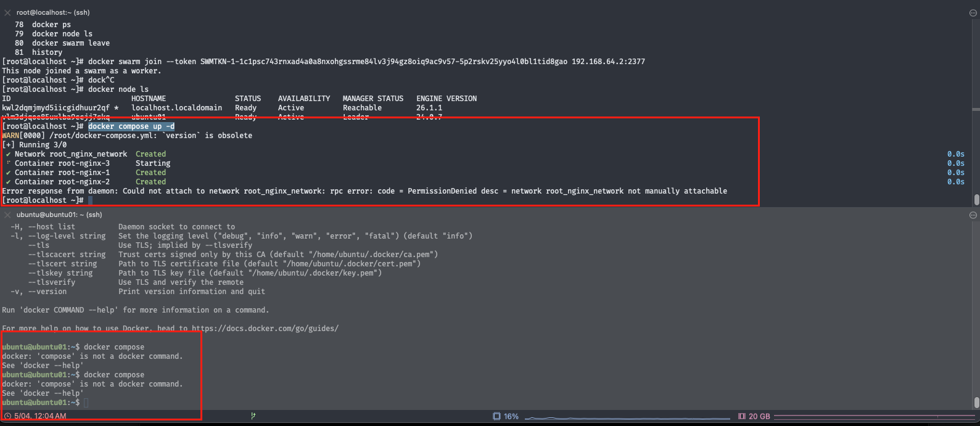Click '80 docker swarm leave' history entry

click(x=62, y=43)
